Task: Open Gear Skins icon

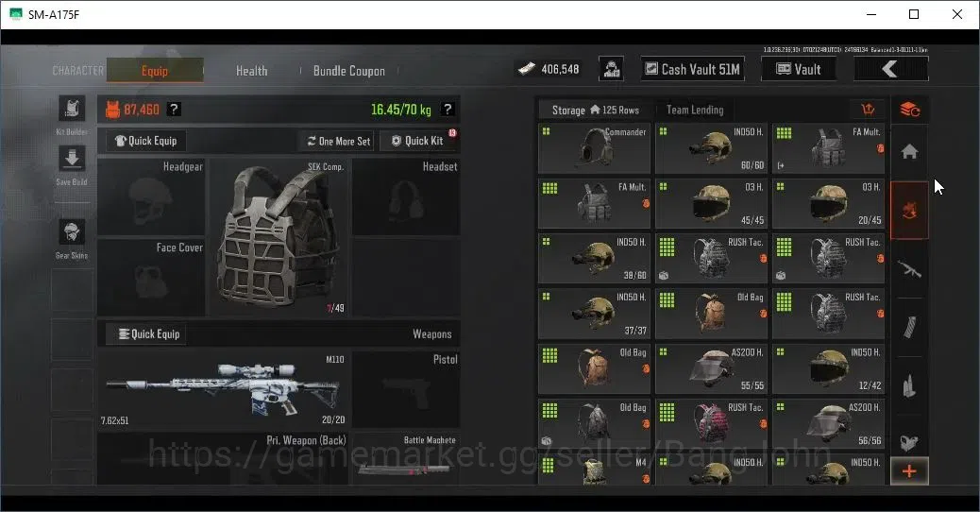Action: click(x=72, y=232)
